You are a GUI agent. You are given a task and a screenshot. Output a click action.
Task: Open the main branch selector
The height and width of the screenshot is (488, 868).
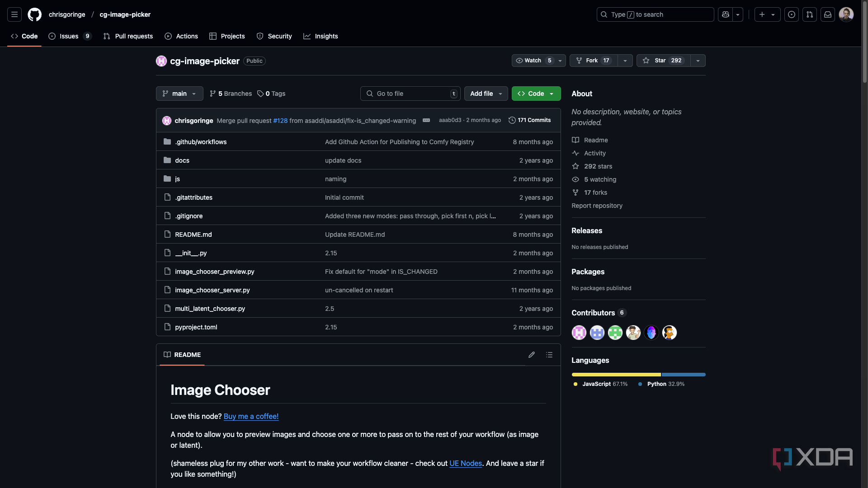point(179,94)
